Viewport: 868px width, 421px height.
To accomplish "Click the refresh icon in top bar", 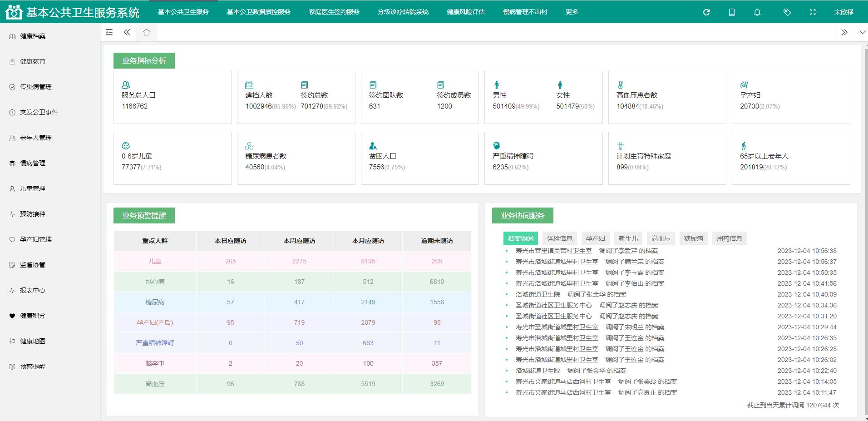I will click(x=706, y=12).
